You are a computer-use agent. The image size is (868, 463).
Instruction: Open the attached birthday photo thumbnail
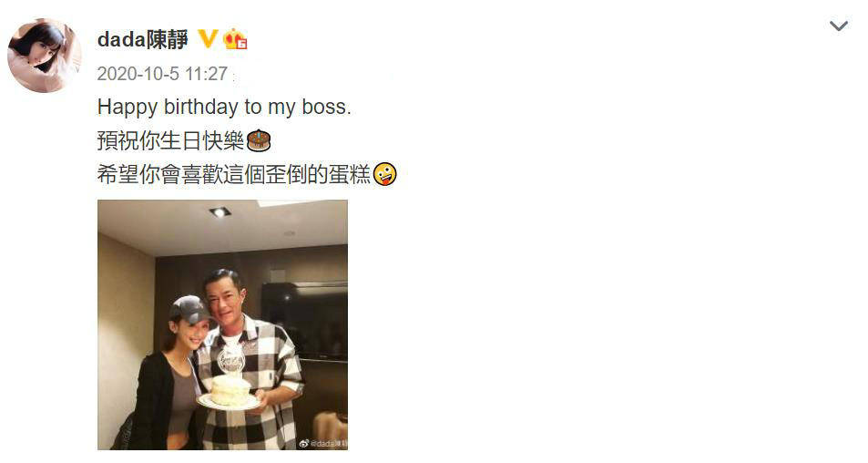coord(222,324)
